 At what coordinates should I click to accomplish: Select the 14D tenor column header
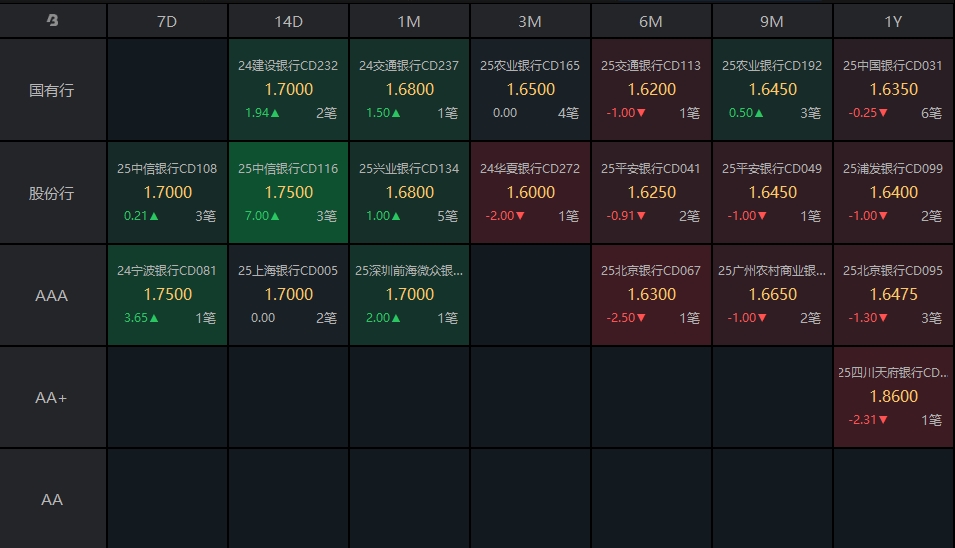click(x=288, y=21)
